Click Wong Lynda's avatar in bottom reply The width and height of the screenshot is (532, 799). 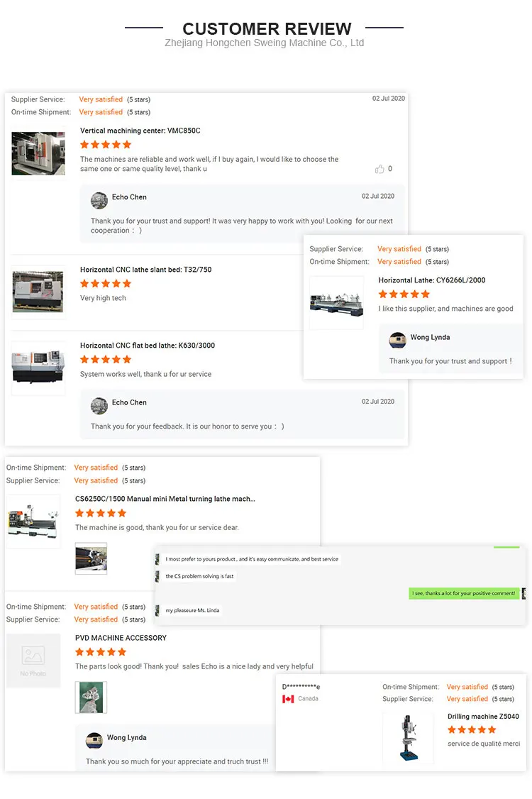(94, 740)
